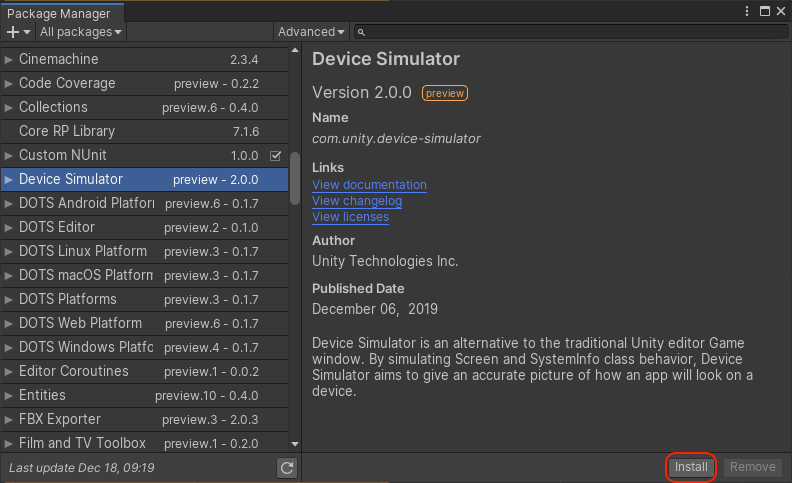The width and height of the screenshot is (792, 483).
Task: Select the Custom NUnit package row
Action: (x=144, y=155)
